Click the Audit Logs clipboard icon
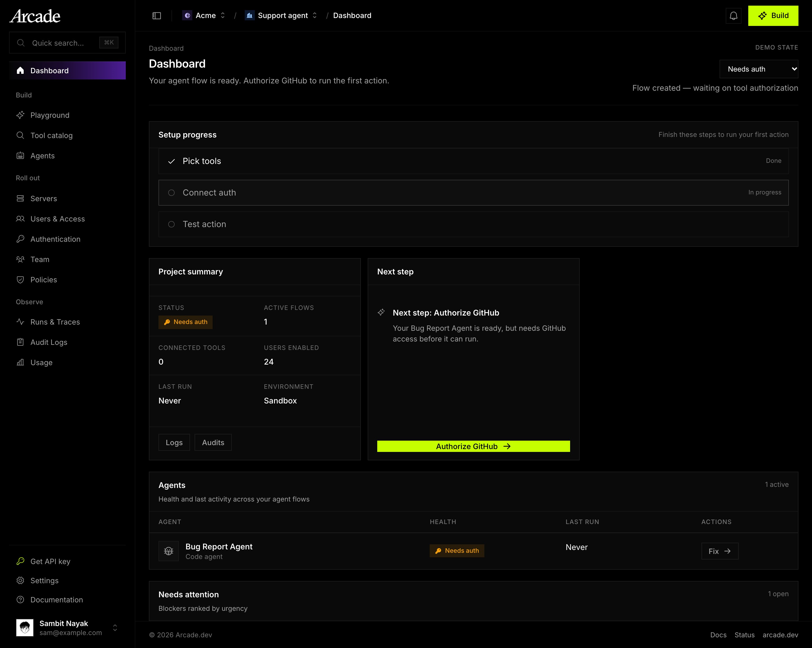Screen dimensions: 812x648 click(20, 342)
